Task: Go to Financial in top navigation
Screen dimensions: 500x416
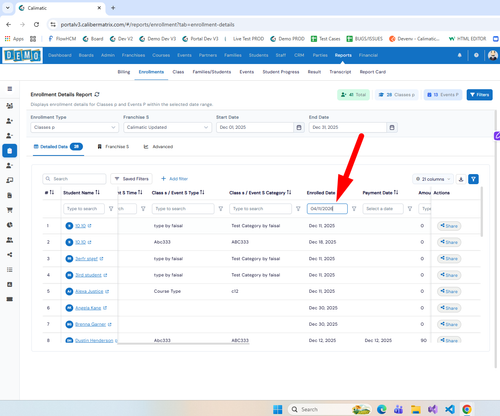Action: [368, 55]
